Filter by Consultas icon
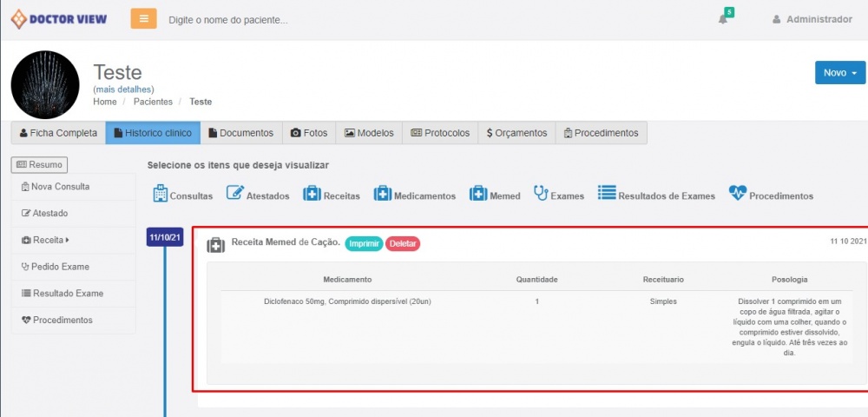This screenshot has height=417, width=868. pos(160,194)
